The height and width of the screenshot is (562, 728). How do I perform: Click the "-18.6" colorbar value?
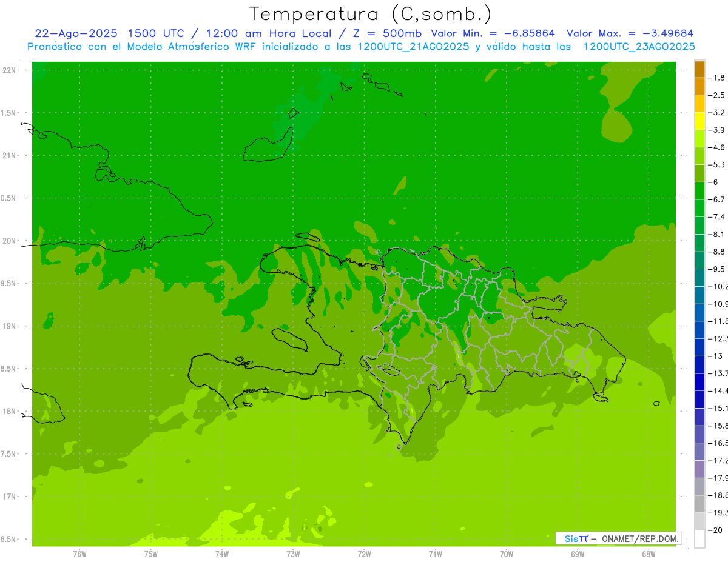[718, 495]
